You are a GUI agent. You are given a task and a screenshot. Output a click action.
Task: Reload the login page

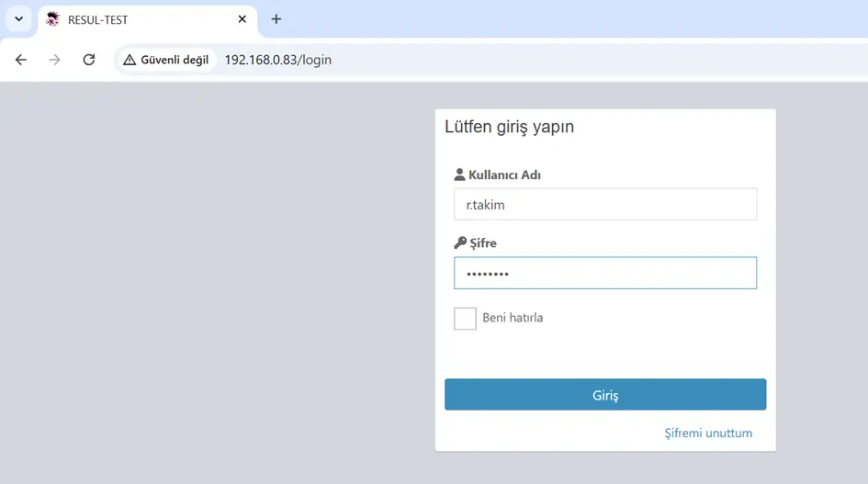[88, 60]
